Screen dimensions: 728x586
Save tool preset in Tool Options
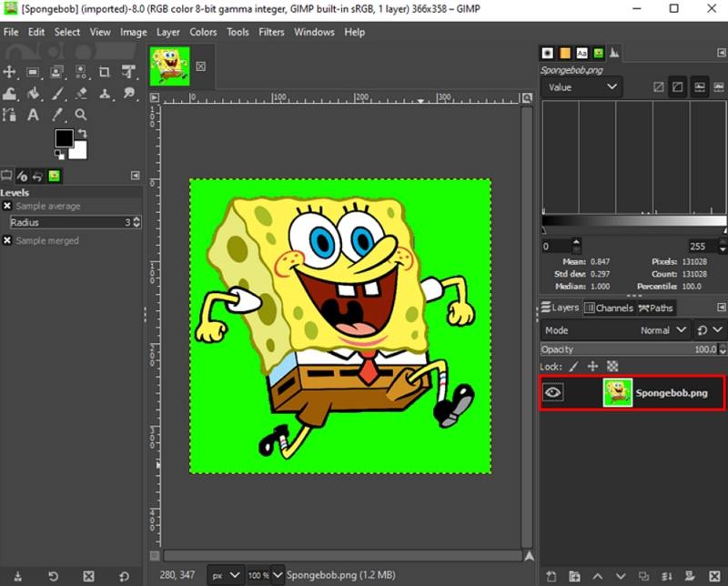pyautogui.click(x=17, y=576)
